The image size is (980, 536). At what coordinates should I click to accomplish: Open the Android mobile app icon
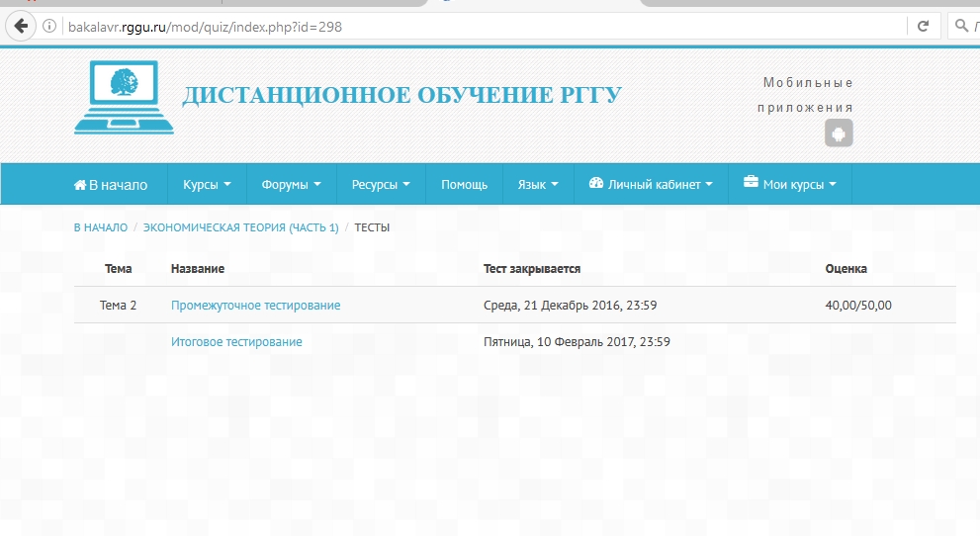[839, 134]
